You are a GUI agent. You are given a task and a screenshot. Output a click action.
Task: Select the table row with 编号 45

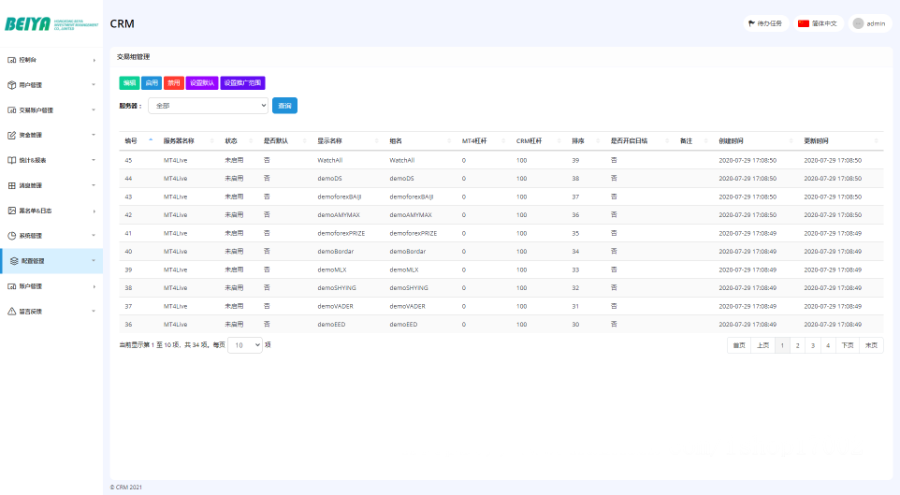point(400,160)
